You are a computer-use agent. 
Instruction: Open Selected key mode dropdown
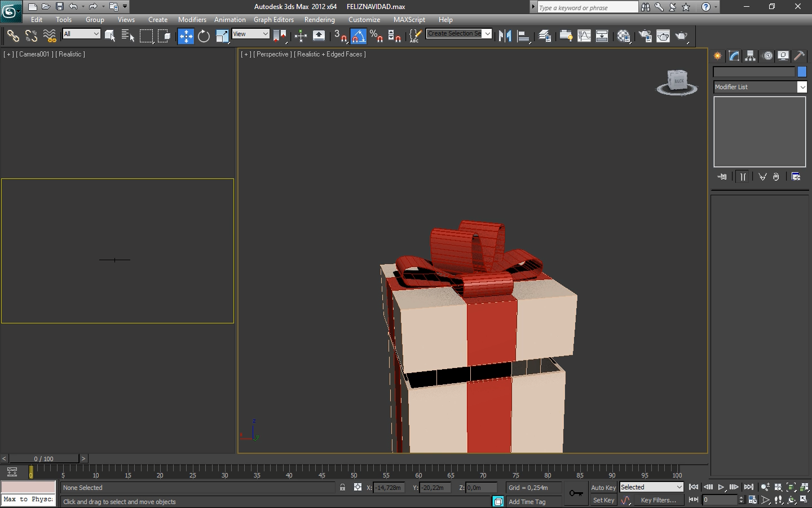(x=652, y=487)
